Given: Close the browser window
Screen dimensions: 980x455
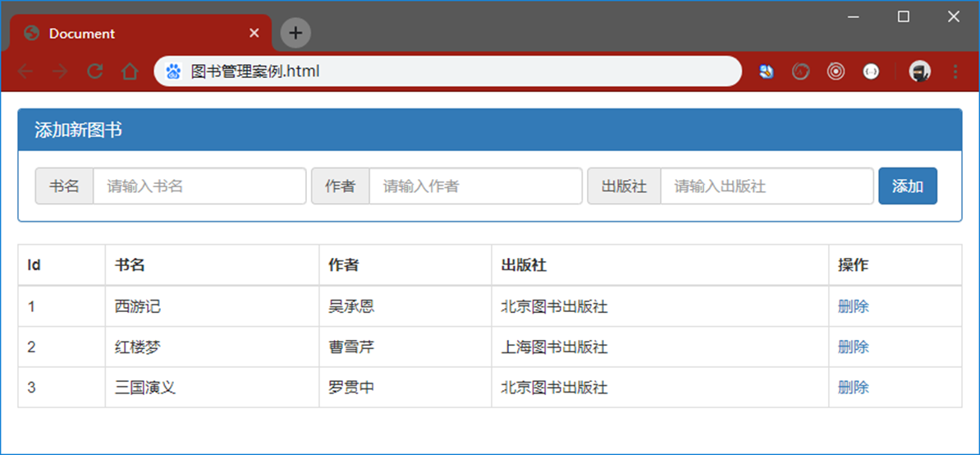Looking at the screenshot, I should pos(953,17).
